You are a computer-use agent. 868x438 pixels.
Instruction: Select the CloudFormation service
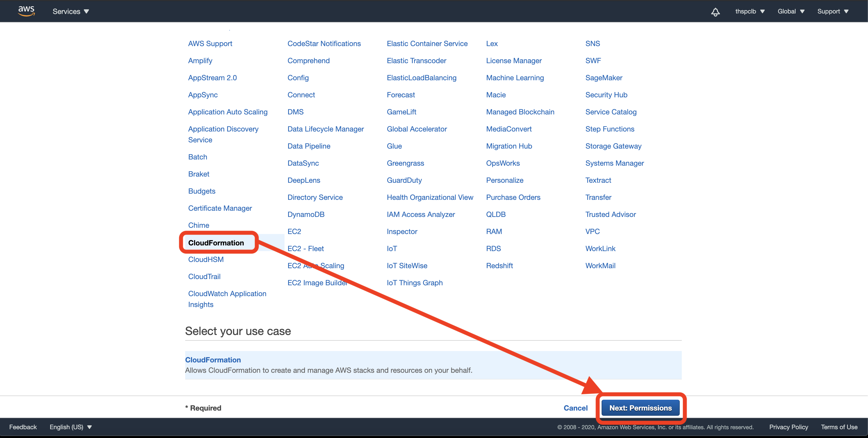(216, 243)
